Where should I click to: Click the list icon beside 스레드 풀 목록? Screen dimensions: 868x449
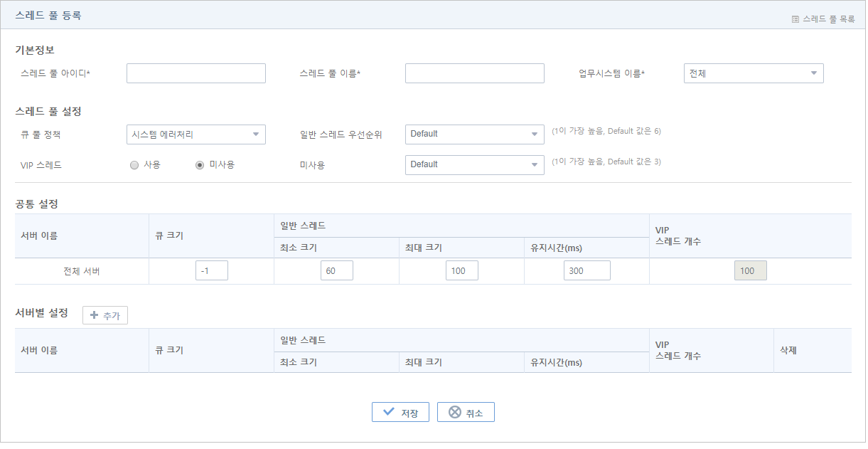(x=795, y=20)
